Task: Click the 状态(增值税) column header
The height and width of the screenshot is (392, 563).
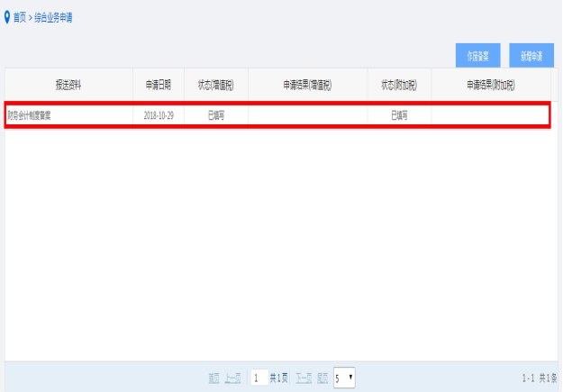Action: coord(216,85)
